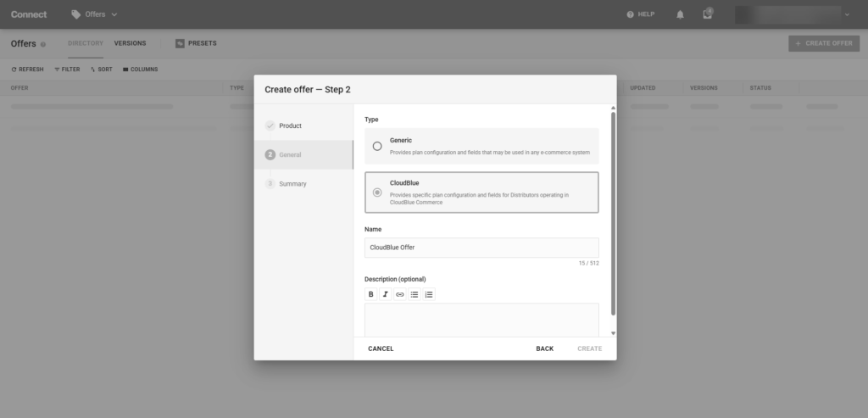
Task: Switch to the Versions tab
Action: coord(130,43)
